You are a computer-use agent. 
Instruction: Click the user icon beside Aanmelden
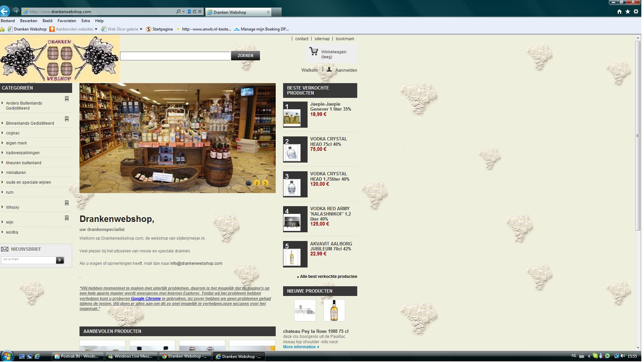coord(329,69)
